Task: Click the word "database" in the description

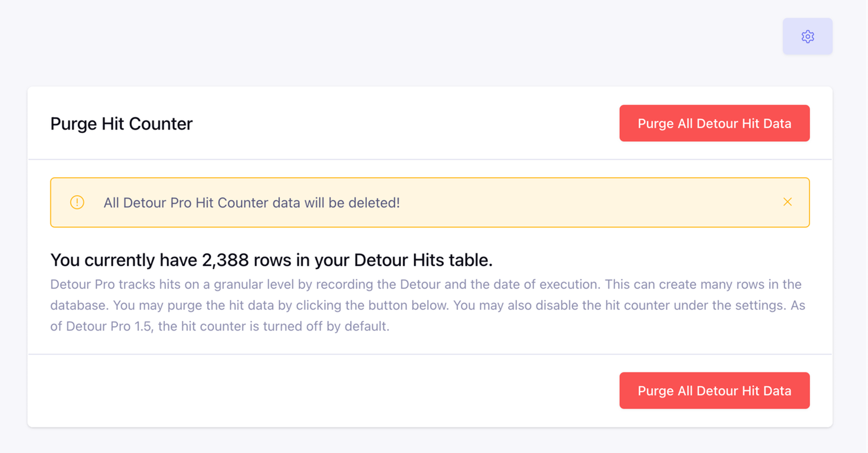Action: [x=78, y=305]
